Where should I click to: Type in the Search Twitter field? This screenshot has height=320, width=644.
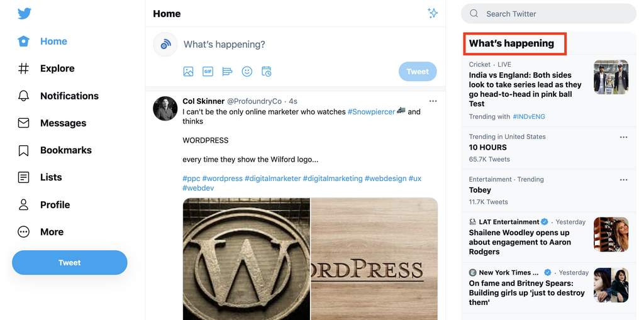pos(553,14)
